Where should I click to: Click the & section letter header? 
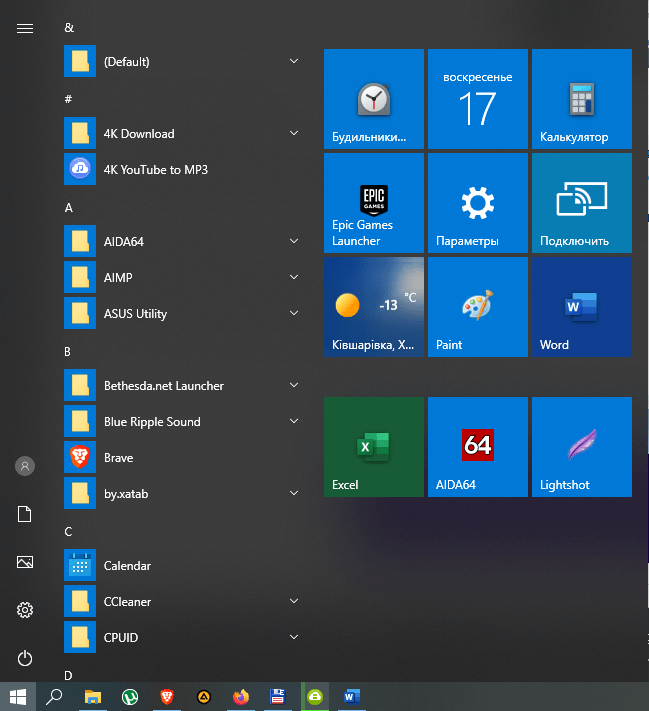[x=69, y=28]
